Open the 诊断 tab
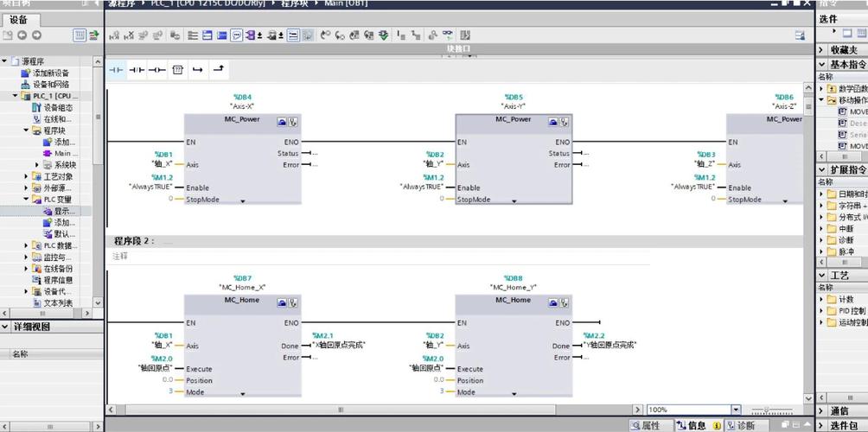This screenshot has width=868, height=432. pyautogui.click(x=744, y=425)
